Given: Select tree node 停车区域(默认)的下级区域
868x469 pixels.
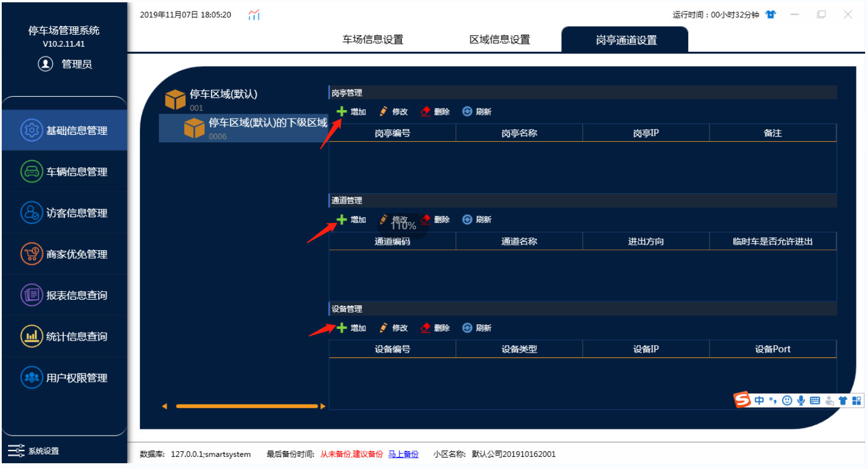Looking at the screenshot, I should coord(268,122).
